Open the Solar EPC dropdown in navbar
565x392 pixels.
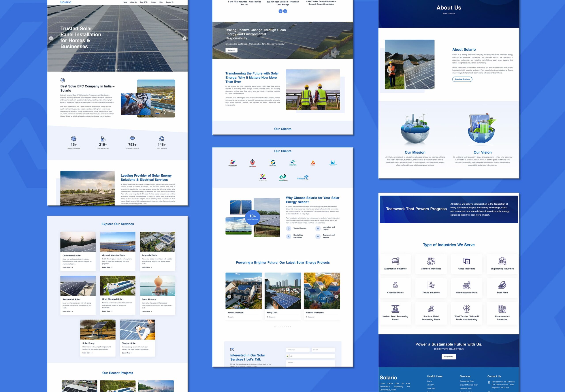point(144,2)
